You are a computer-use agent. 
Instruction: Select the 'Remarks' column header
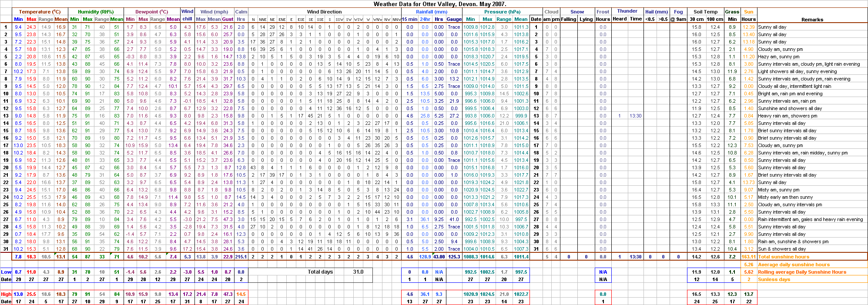(812, 20)
